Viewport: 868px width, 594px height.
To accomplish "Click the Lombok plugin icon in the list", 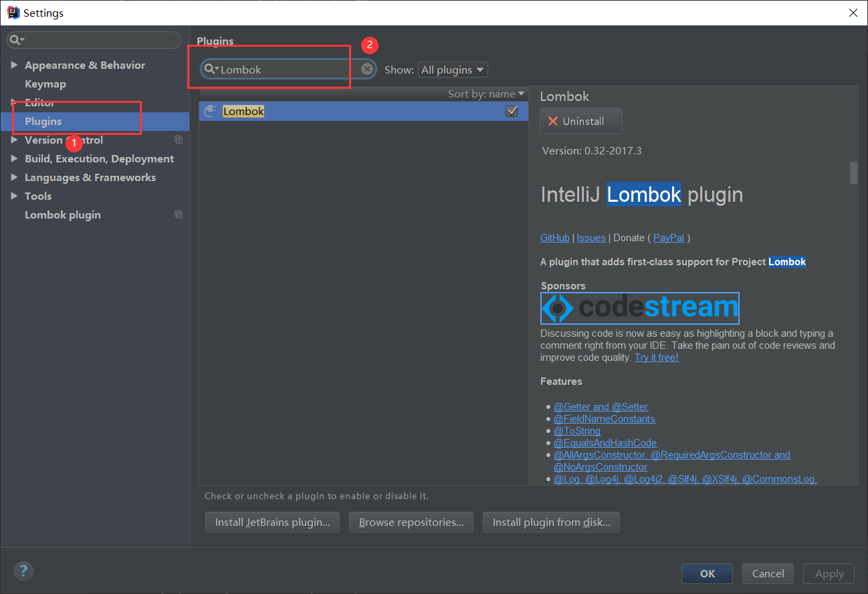I will [x=210, y=111].
